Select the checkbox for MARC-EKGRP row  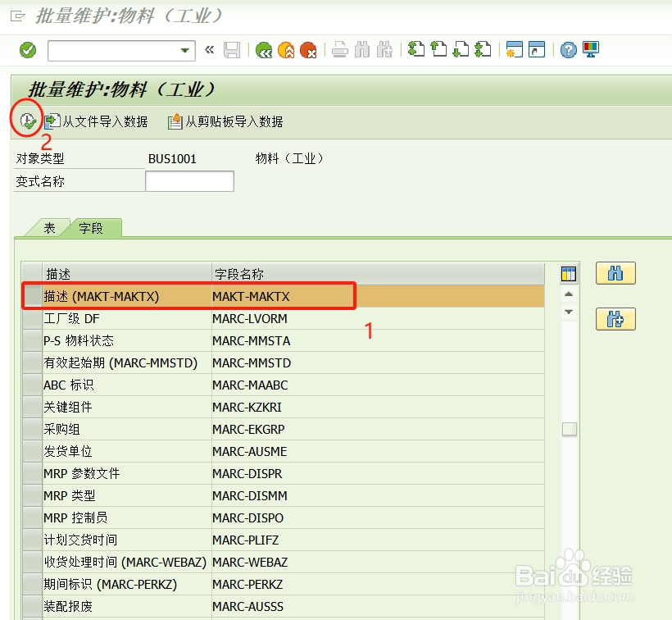click(31, 429)
